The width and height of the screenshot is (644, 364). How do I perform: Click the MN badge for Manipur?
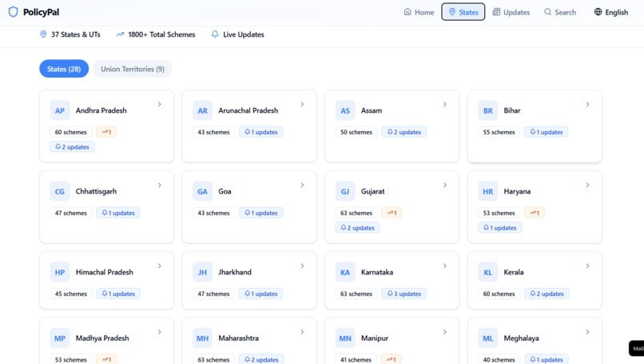pos(345,338)
